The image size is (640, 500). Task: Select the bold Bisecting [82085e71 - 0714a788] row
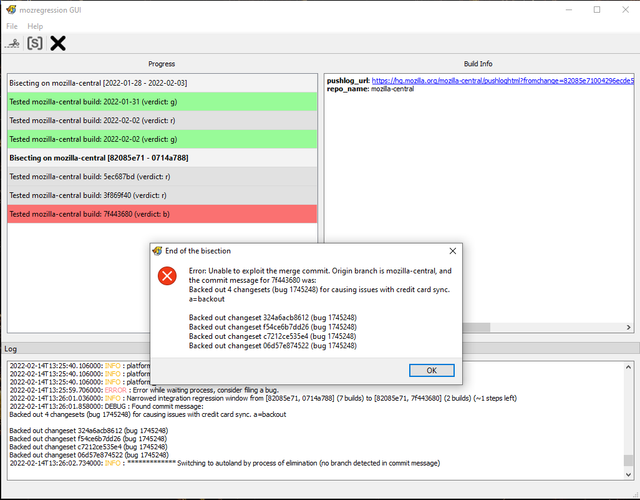coord(162,158)
